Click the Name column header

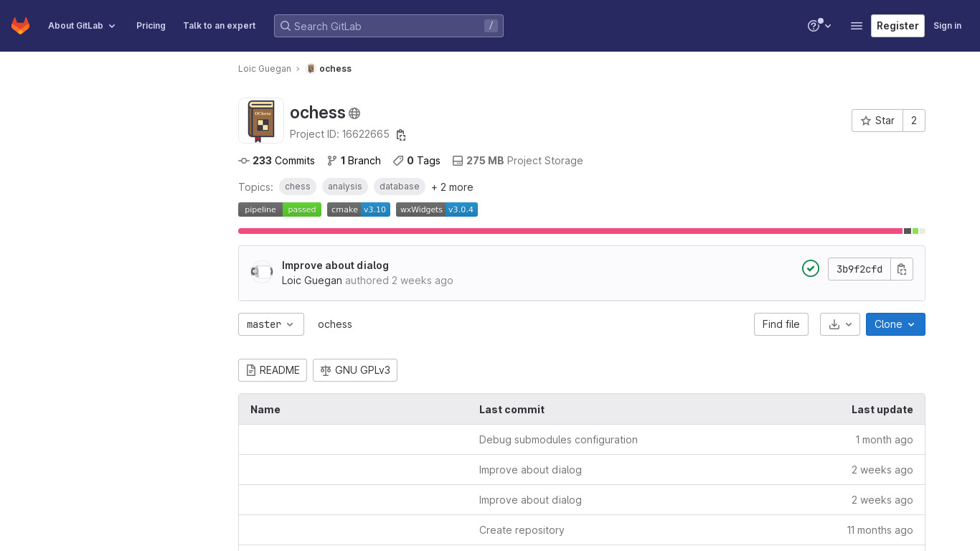(265, 410)
